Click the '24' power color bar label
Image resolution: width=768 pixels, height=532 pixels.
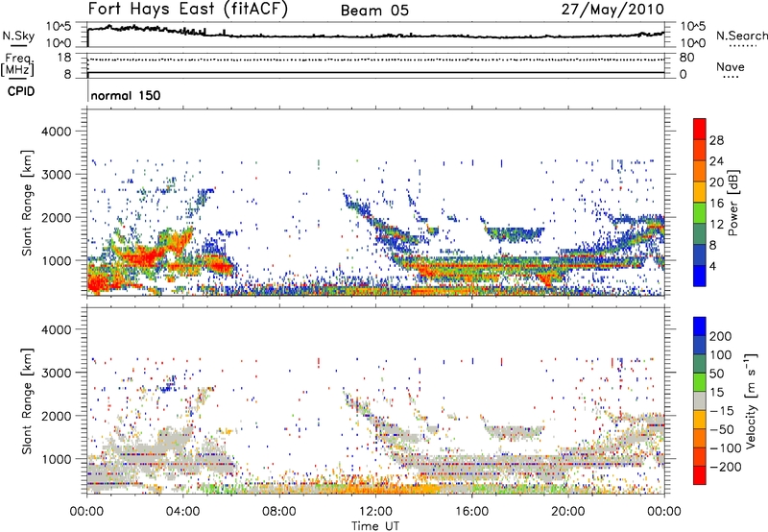coord(716,161)
